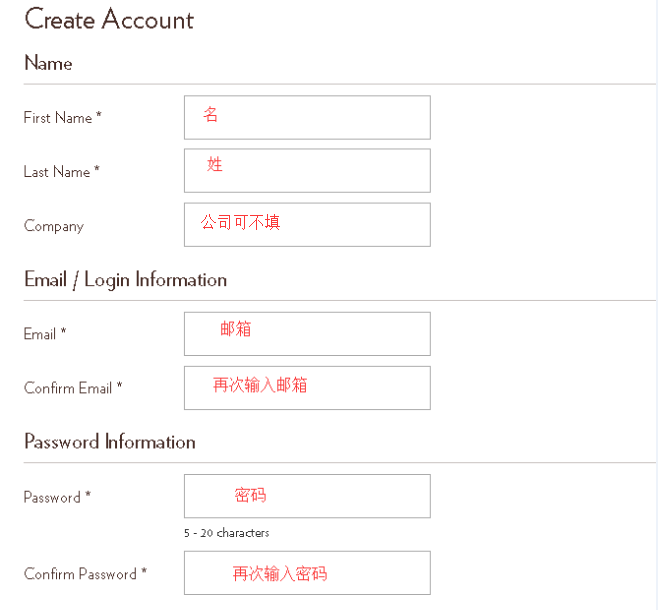Focus the Confirm Email input box

pos(307,388)
